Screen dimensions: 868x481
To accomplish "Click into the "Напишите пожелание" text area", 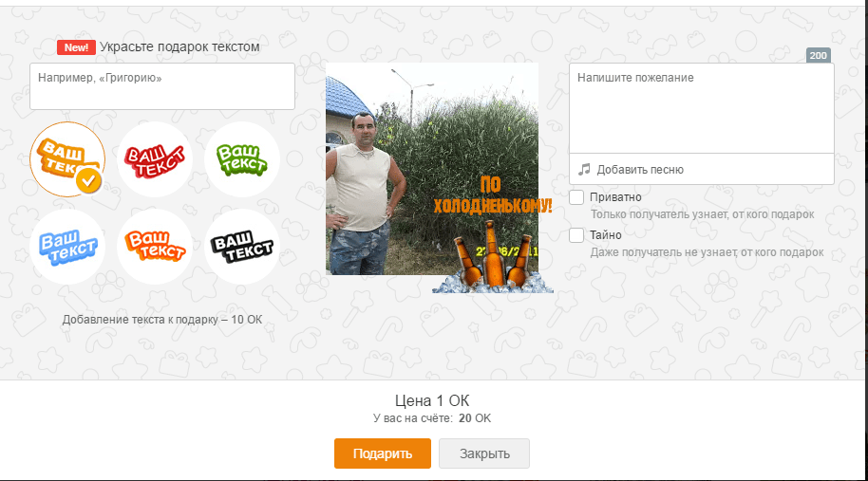I will (702, 108).
